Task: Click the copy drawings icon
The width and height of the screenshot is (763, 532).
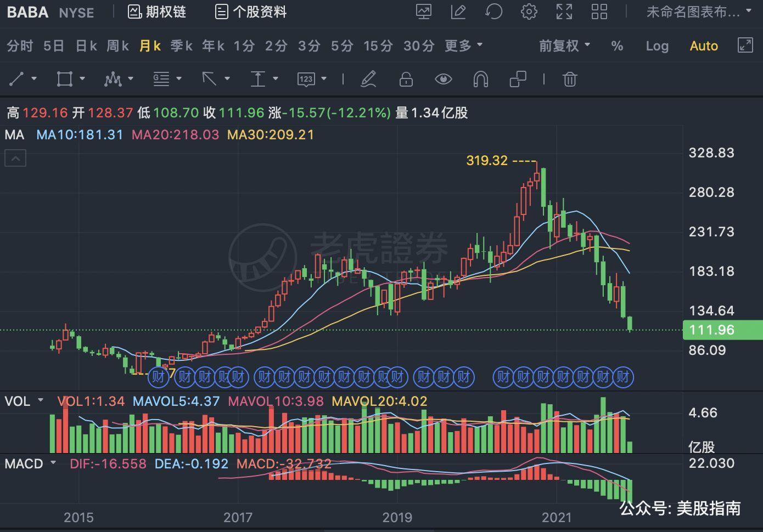Action: [518, 80]
